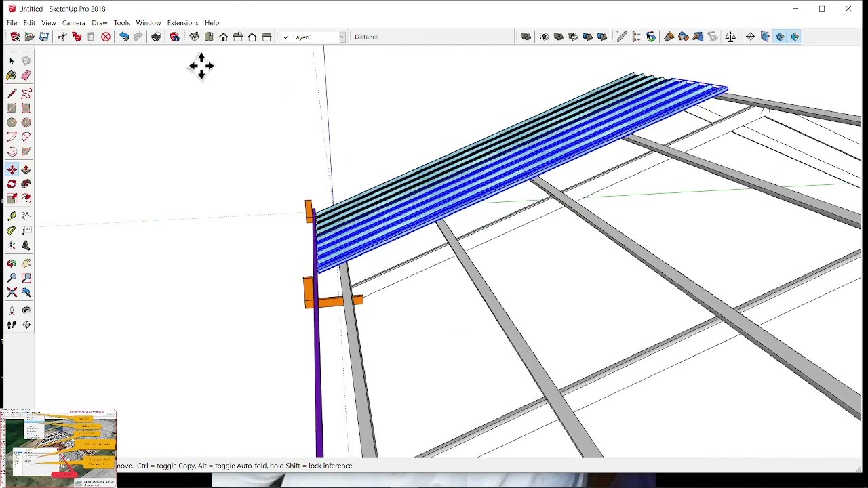Click the Section Plane toolbar icon
The height and width of the screenshot is (488, 868).
[x=750, y=37]
